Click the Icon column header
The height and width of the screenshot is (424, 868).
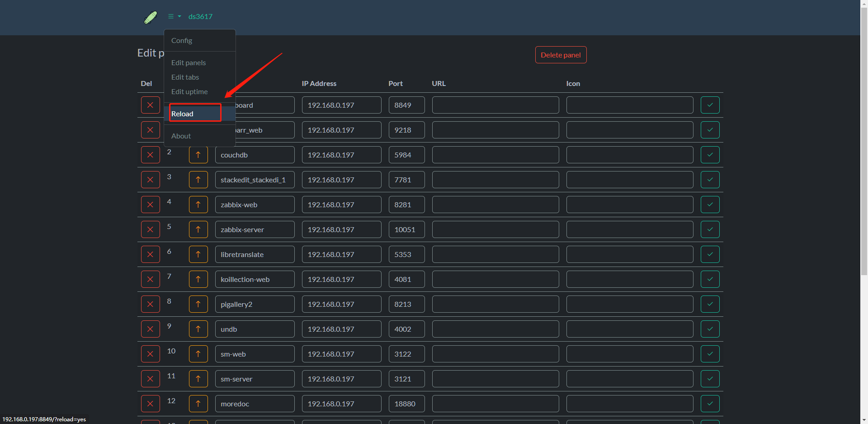(x=573, y=83)
